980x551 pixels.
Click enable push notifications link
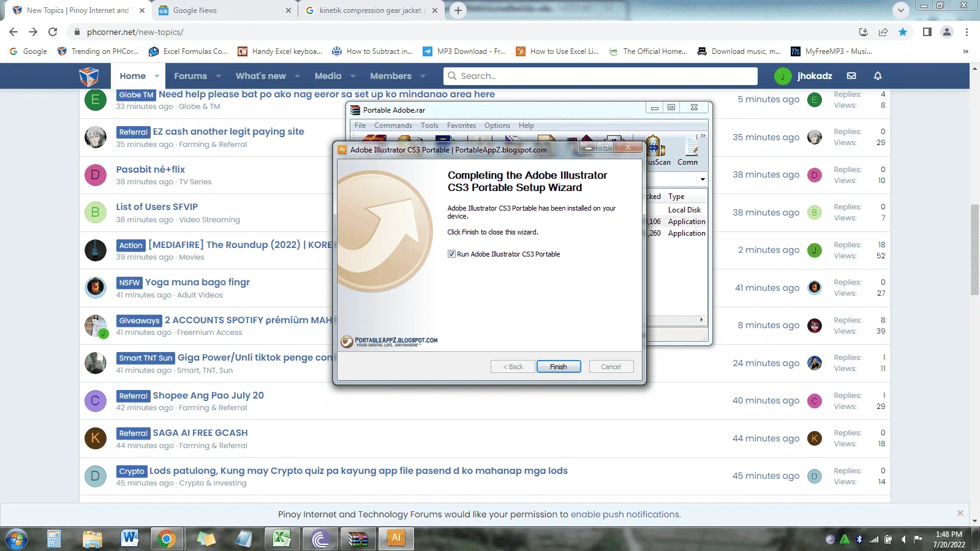coord(625,514)
